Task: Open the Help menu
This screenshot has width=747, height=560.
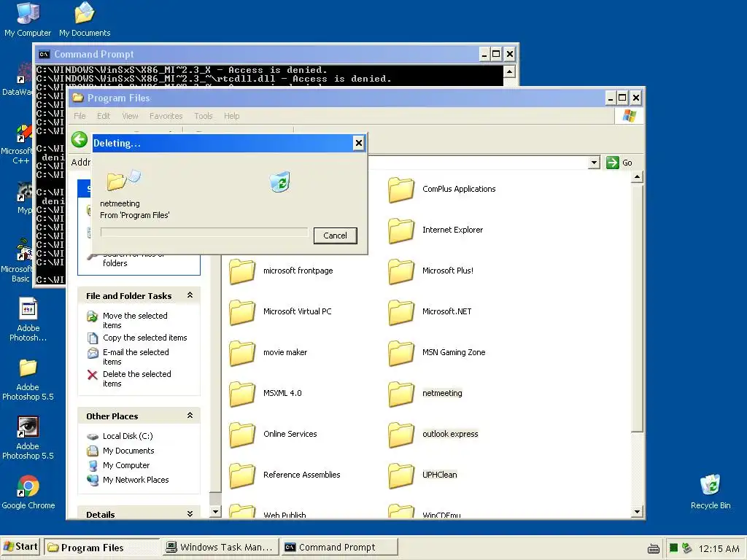Action: click(231, 116)
